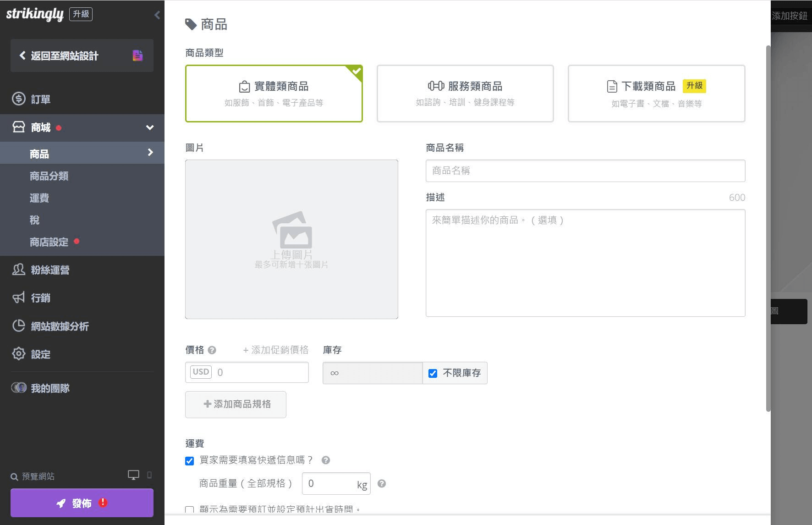This screenshot has width=812, height=525.
Task: Click the mobile preview phone icon
Action: point(149,475)
